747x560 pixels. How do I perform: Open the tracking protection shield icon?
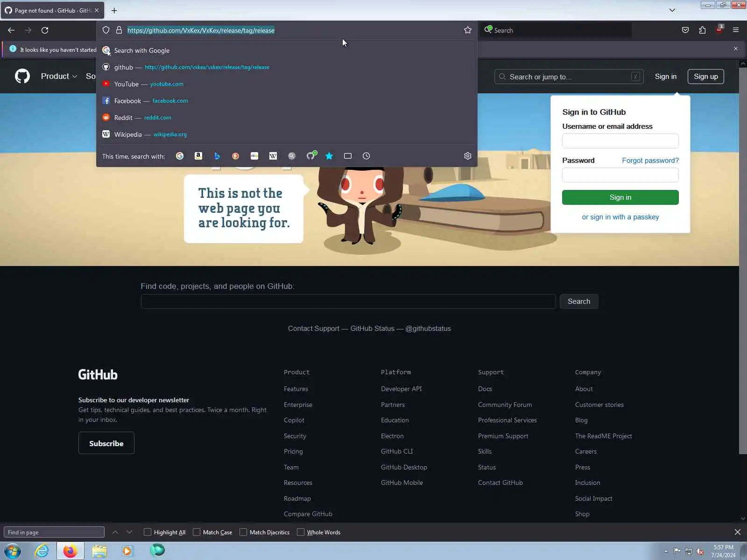pos(106,30)
